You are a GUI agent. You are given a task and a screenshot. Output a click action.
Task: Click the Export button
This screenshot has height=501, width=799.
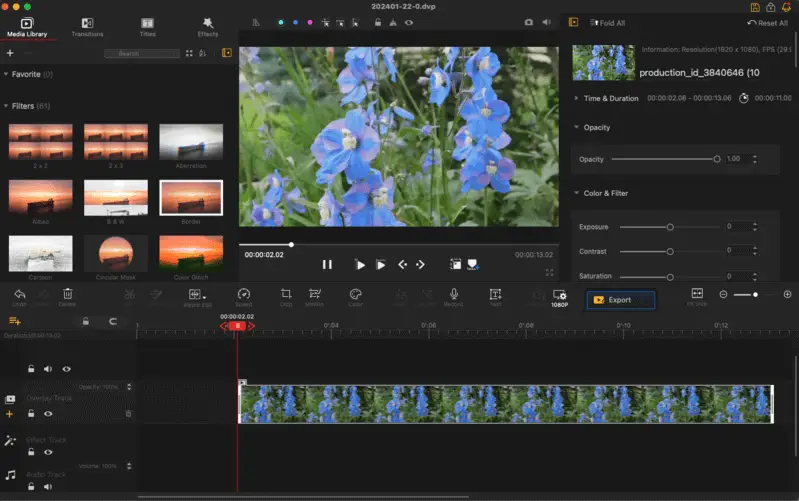click(x=620, y=300)
